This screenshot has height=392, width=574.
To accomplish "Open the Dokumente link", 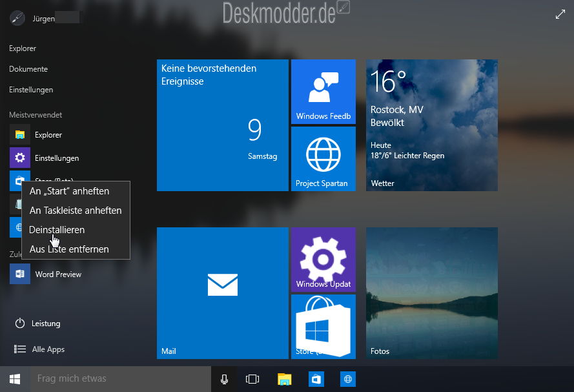I will click(28, 69).
